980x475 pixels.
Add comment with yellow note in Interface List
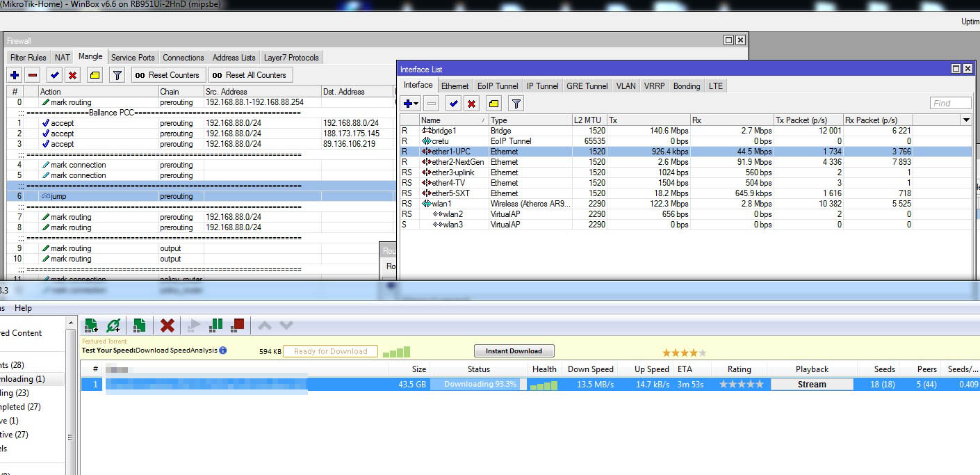pyautogui.click(x=493, y=104)
